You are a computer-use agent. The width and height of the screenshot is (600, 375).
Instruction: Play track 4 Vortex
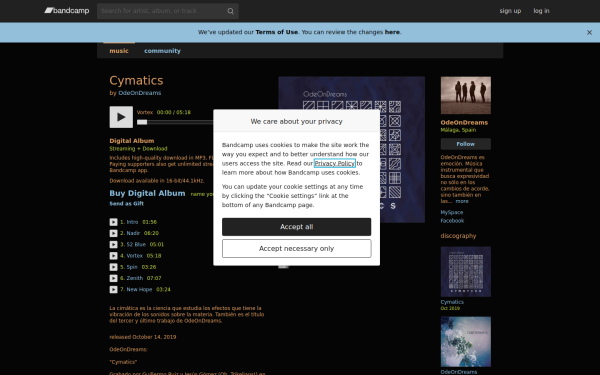click(113, 256)
